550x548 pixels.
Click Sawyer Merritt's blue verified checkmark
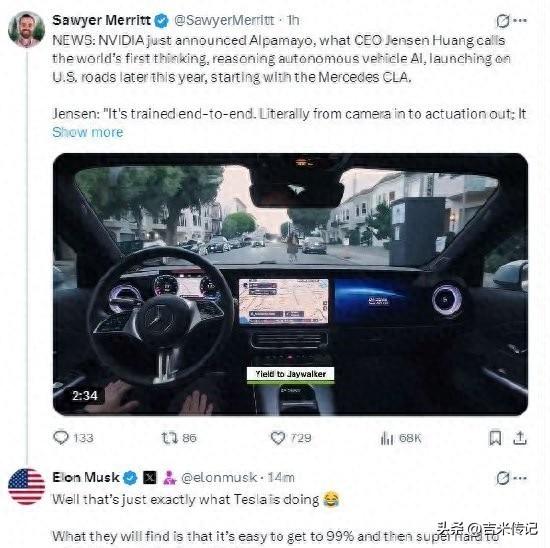161,21
